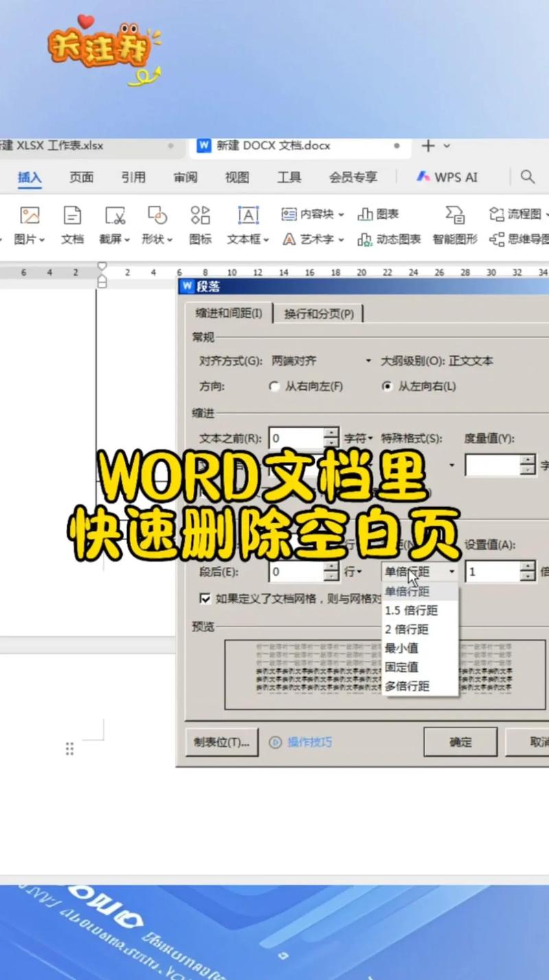Viewport: 549px width, 980px height.
Task: Click the 文本之前 indent value field
Action: (x=296, y=438)
